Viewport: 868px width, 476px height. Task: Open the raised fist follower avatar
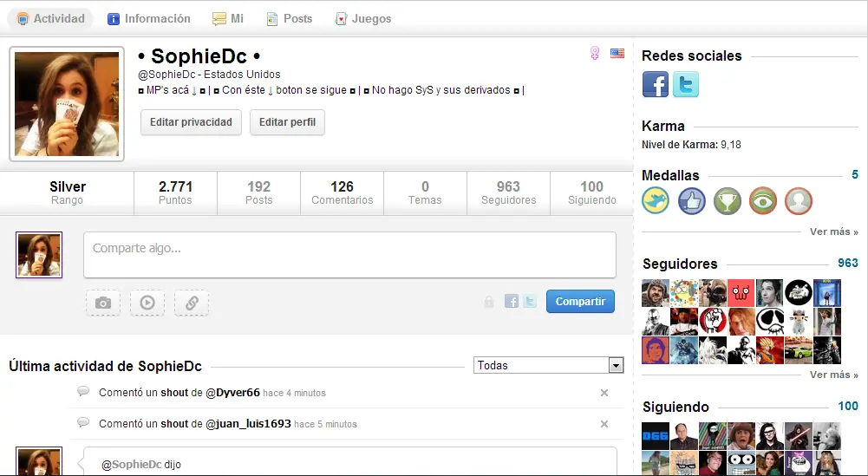tap(713, 322)
